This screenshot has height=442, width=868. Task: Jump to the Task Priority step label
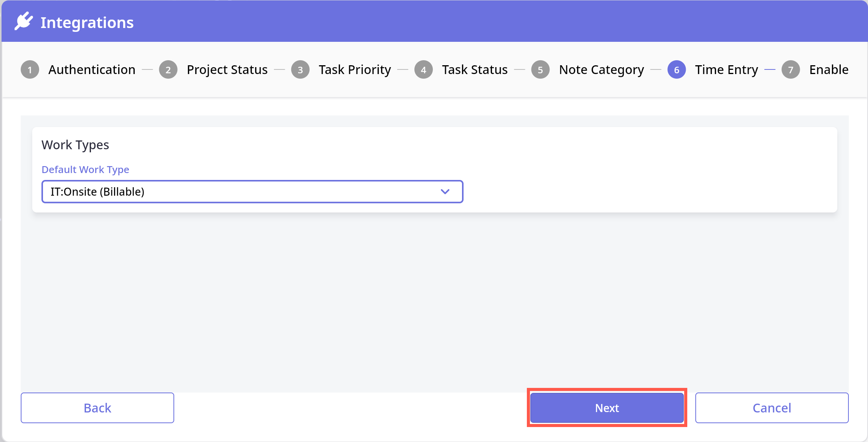tap(355, 70)
